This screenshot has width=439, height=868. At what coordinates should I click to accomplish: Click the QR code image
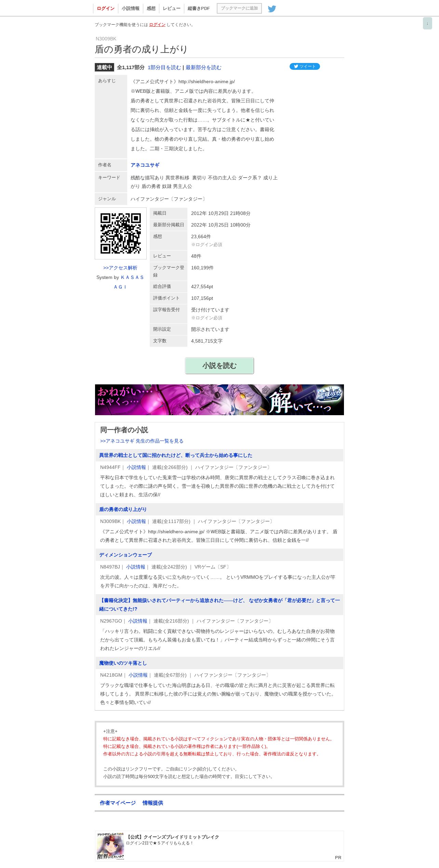(121, 233)
